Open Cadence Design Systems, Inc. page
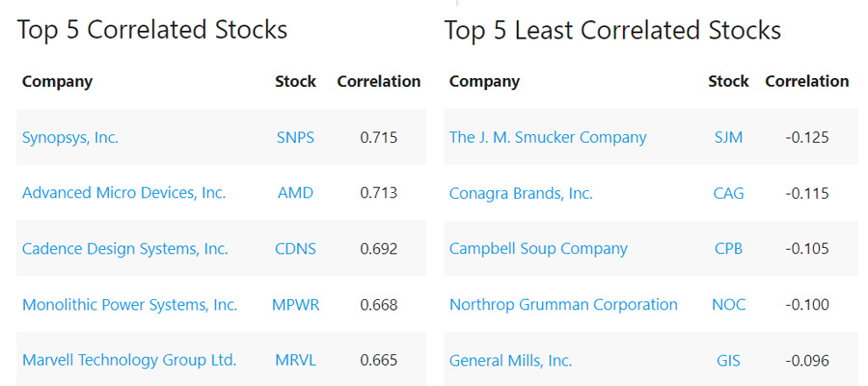This screenshot has width=868, height=386. pos(124,249)
